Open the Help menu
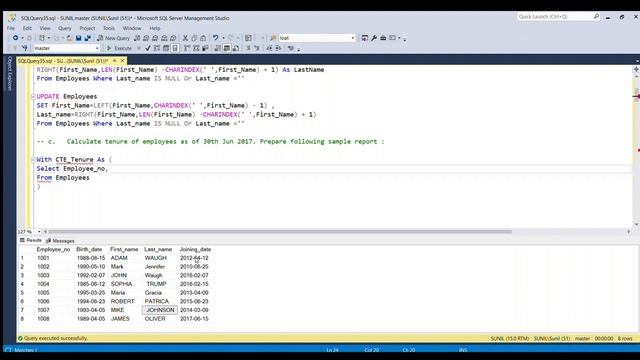 click(155, 28)
